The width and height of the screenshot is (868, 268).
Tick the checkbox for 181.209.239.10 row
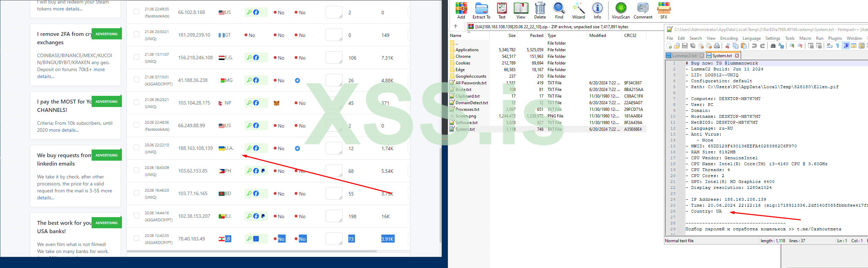(137, 35)
